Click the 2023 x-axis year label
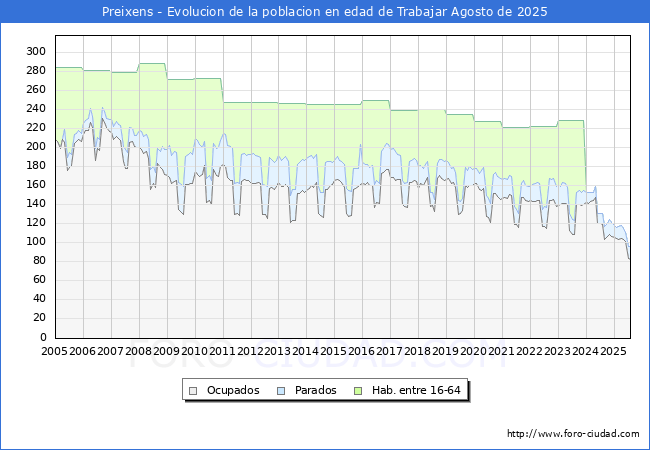 (557, 351)
